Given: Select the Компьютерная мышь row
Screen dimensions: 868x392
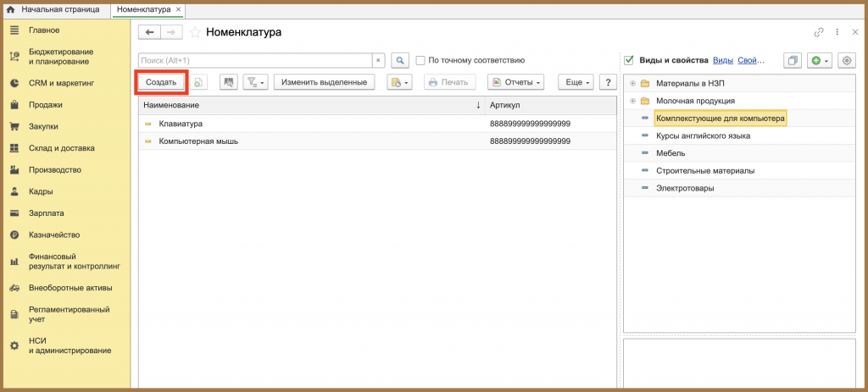Looking at the screenshot, I should tap(377, 141).
